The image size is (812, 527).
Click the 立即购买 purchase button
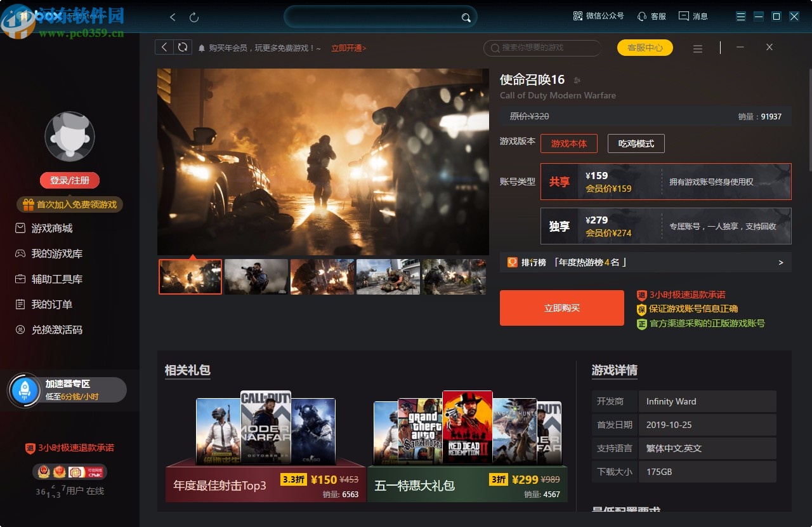coord(561,307)
